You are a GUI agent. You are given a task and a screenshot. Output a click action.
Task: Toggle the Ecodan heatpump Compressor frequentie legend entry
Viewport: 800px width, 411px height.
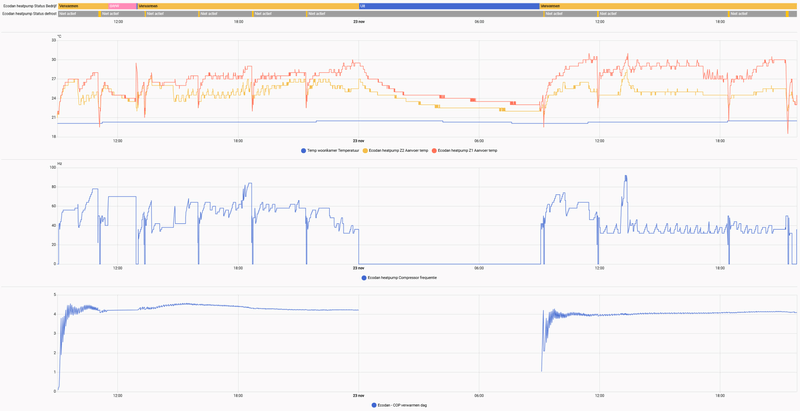[x=399, y=278]
